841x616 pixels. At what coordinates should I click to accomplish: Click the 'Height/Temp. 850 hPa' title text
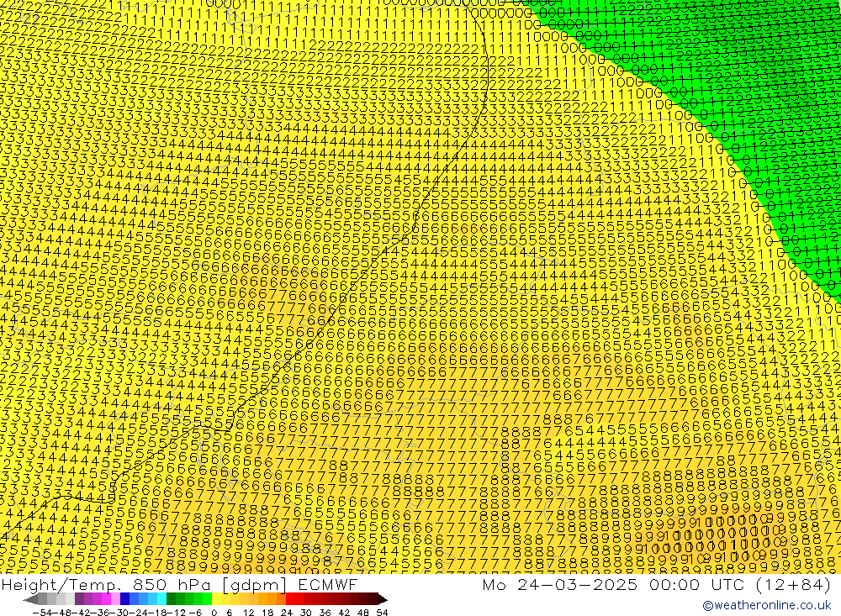pyautogui.click(x=108, y=584)
